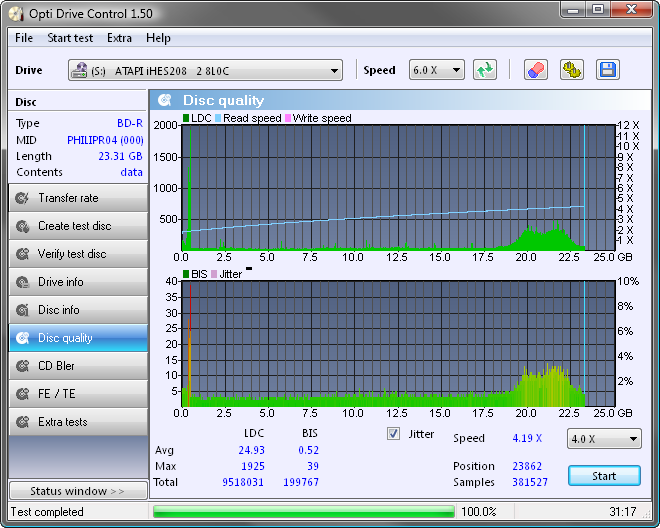
Task: Click the Length value 23.31 GB
Action: coord(120,156)
